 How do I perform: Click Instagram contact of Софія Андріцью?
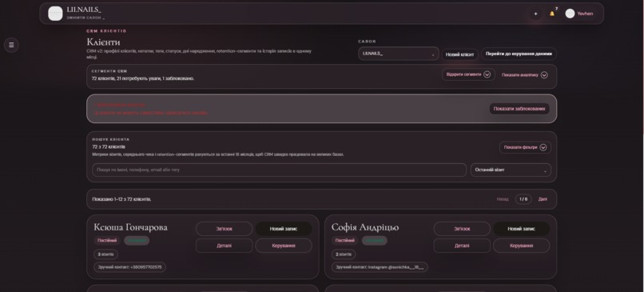[x=380, y=267]
